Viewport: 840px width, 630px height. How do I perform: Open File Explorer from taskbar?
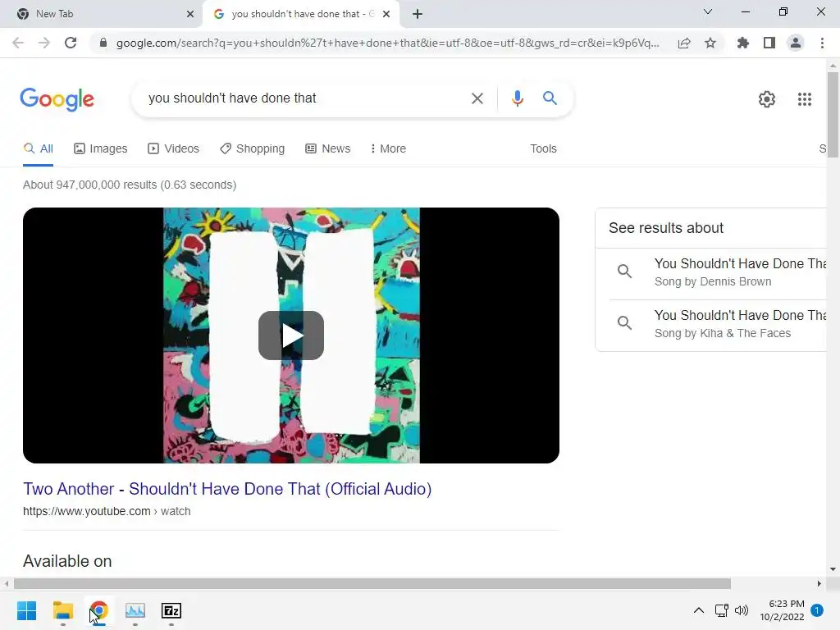pos(62,610)
